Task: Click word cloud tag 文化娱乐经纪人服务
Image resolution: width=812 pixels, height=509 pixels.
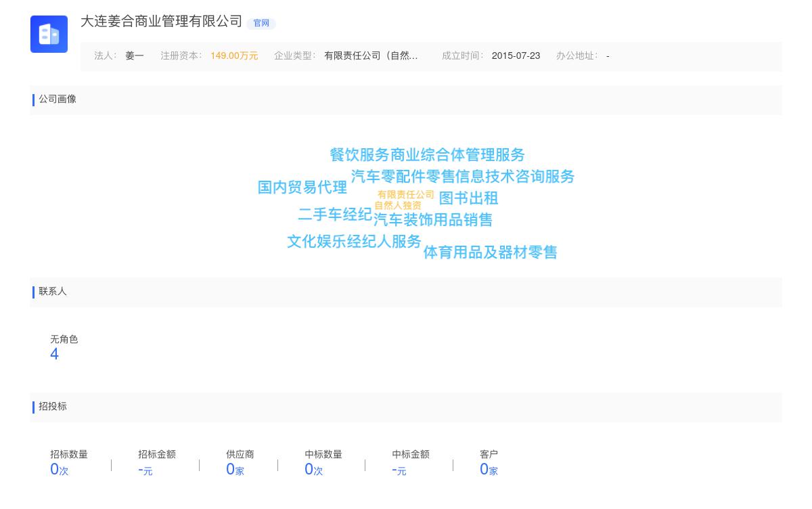Action: [x=354, y=242]
